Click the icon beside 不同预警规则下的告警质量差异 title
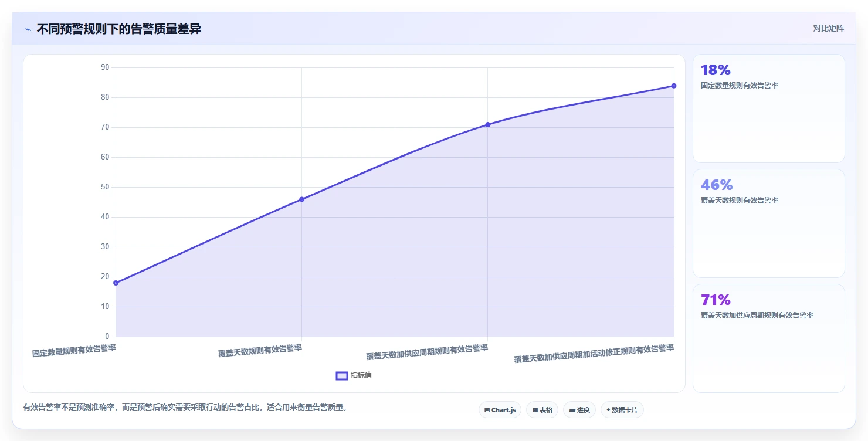Screen dimensions: 868x441 click(x=28, y=29)
